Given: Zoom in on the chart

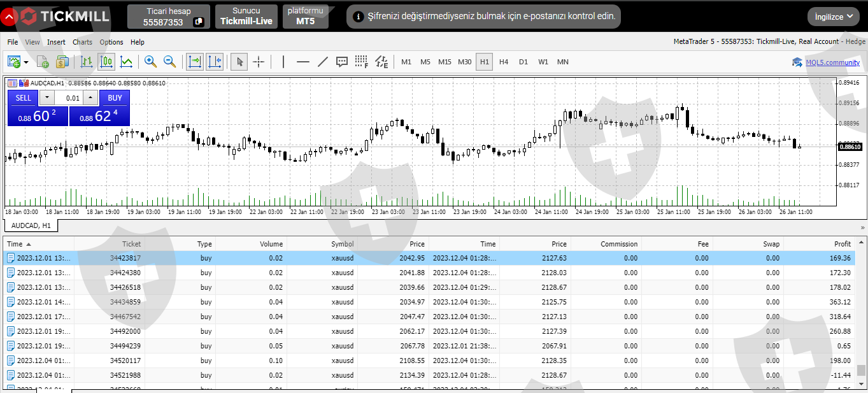Looking at the screenshot, I should click(x=150, y=62).
